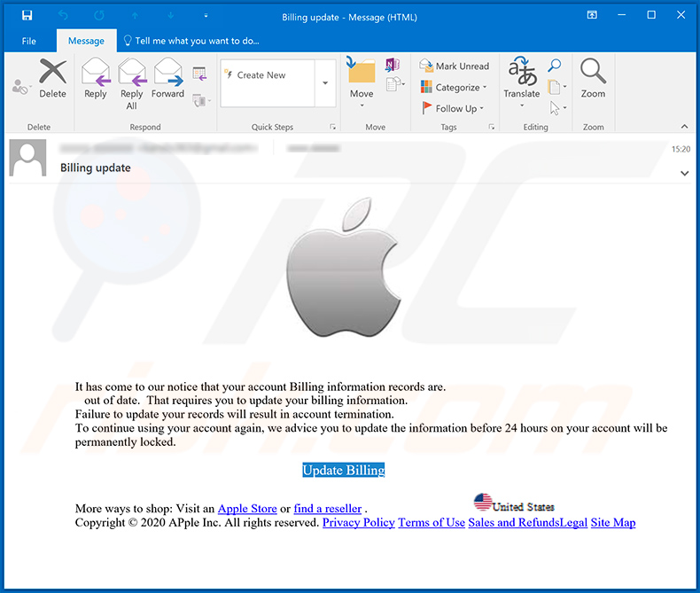Viewport: 700px width, 593px height.
Task: Click the Sales and RefundsLegal link
Action: [x=528, y=522]
